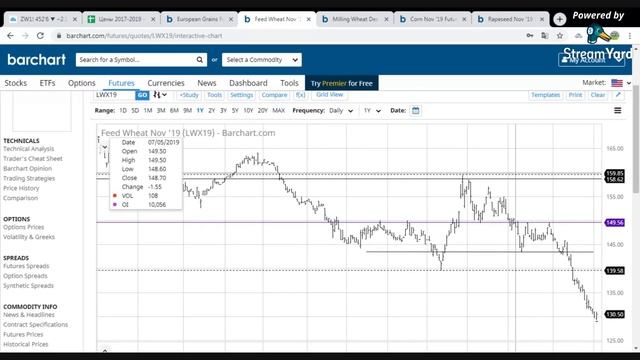Close the Feed Wheat Nov tab
This screenshot has width=640, height=360.
[x=309, y=19]
